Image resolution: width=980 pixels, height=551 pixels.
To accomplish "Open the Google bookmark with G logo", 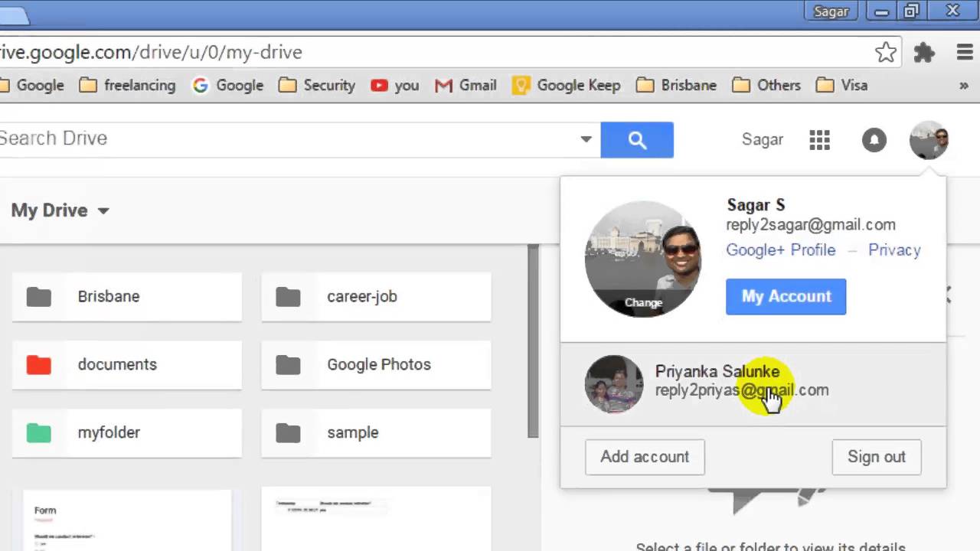I will 228,85.
